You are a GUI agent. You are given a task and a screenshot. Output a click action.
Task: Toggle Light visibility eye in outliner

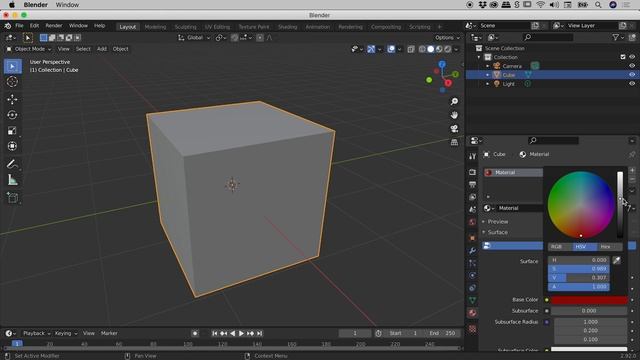coord(632,84)
